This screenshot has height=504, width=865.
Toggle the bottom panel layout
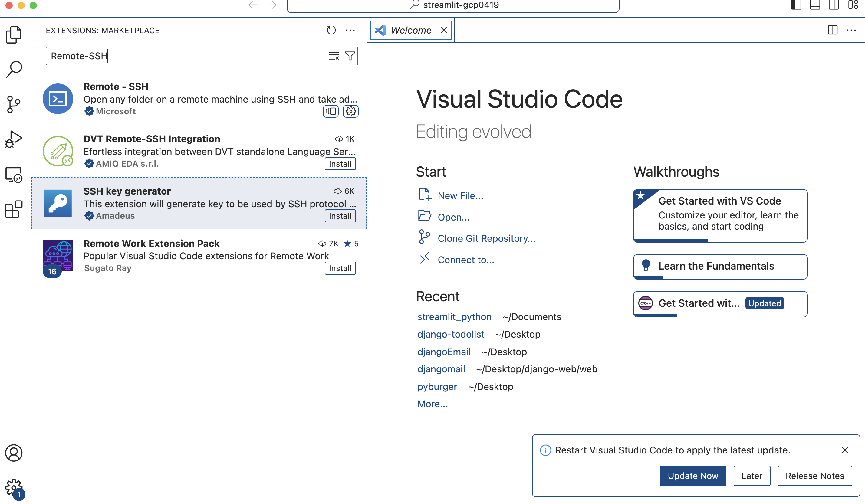pos(815,5)
